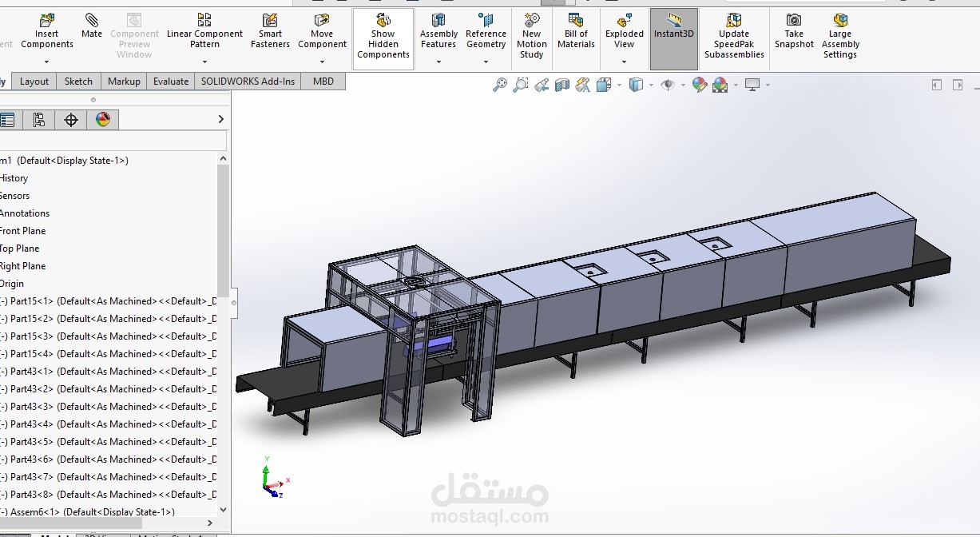The height and width of the screenshot is (537, 980).
Task: Open ConfigurationManager tab icon
Action: click(38, 120)
